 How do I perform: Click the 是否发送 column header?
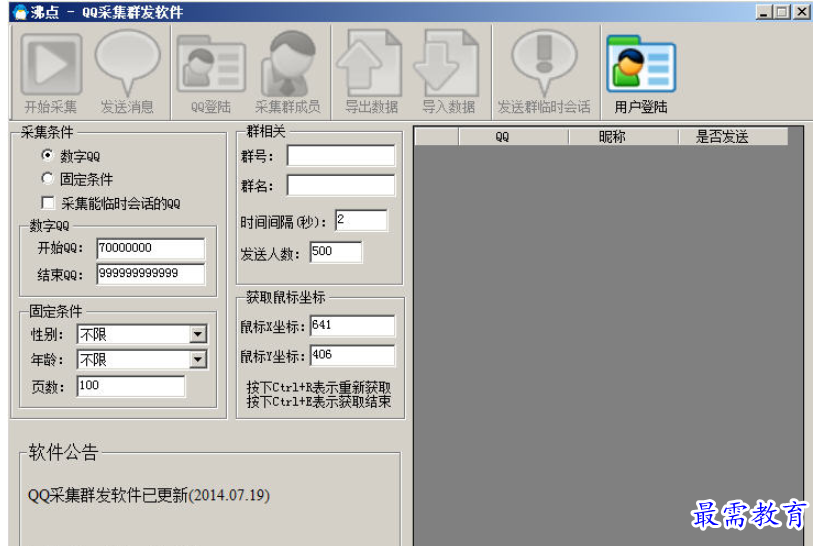(733, 137)
